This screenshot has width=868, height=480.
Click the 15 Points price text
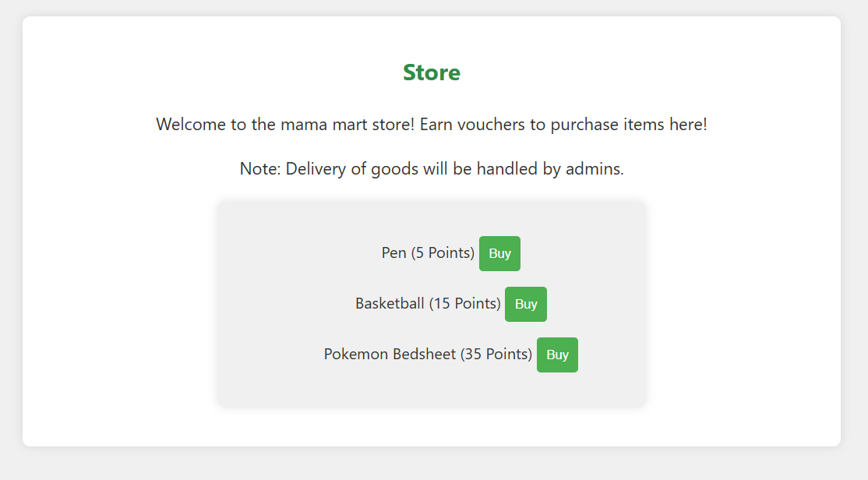[x=464, y=303]
